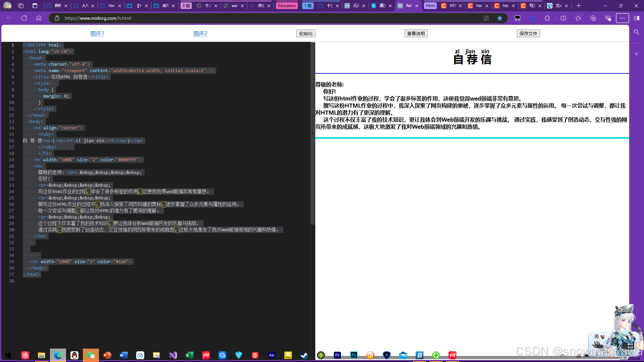Click the sidebar plus add icon
This screenshot has width=644, height=362.
tap(636, 54)
